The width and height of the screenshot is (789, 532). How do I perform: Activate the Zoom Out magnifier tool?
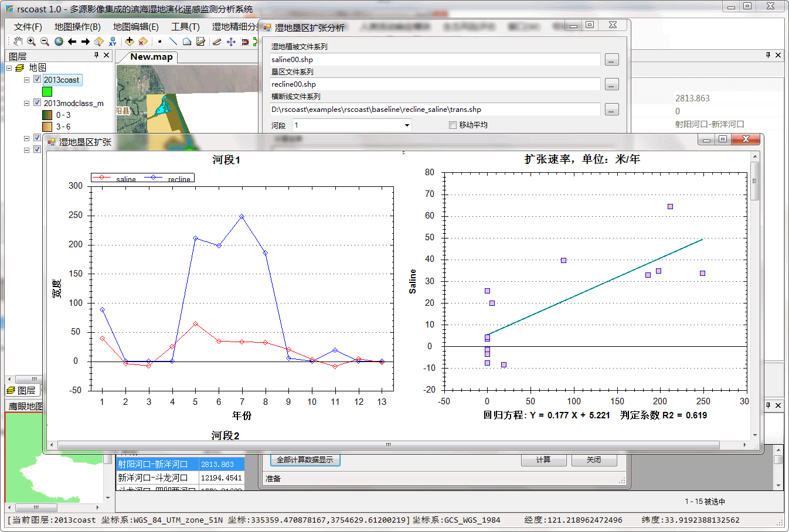[x=45, y=42]
